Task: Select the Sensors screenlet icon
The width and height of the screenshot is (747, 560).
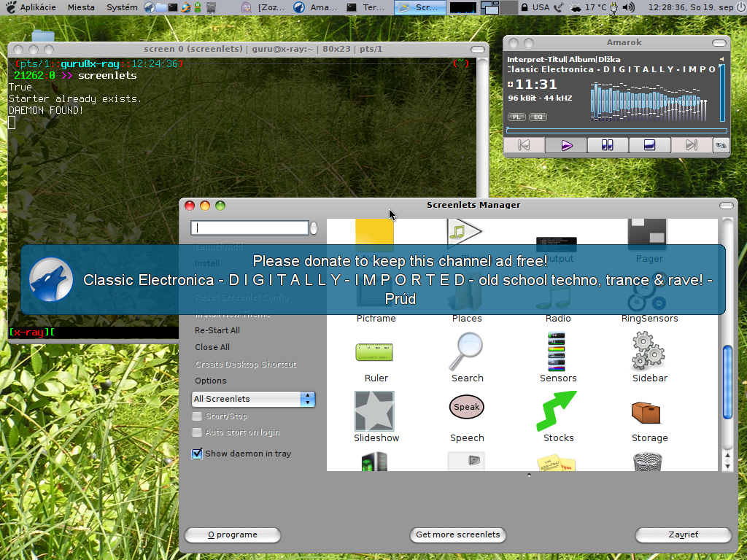Action: [556, 351]
